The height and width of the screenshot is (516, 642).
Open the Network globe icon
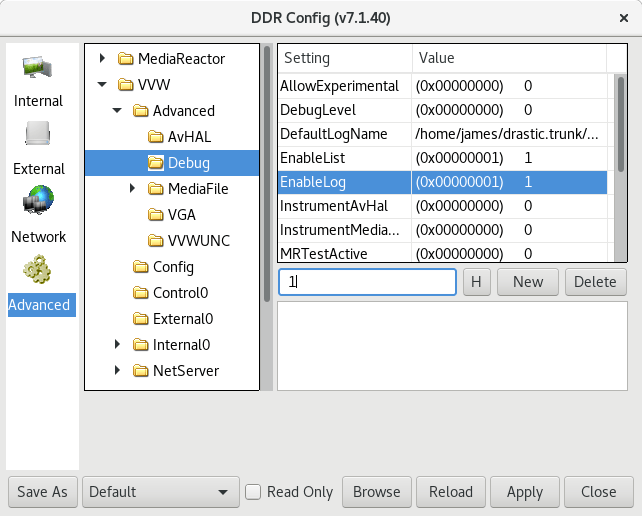(x=38, y=200)
